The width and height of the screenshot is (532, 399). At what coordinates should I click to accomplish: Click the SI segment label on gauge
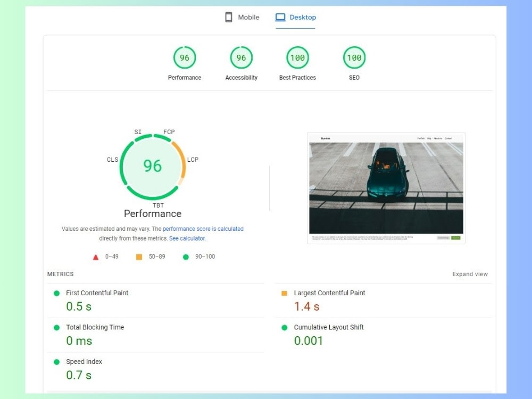click(x=138, y=131)
